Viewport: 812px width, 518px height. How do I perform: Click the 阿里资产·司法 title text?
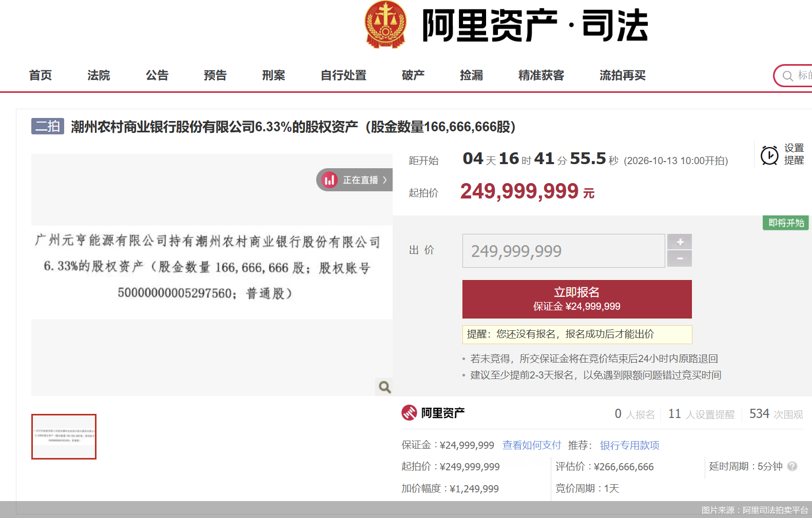pos(535,25)
